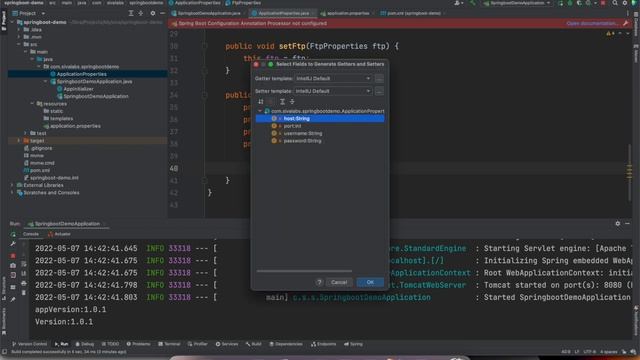Click the dialog's horizontal scrollbar
Viewport: 640px width, 360px height.
pos(304,271)
